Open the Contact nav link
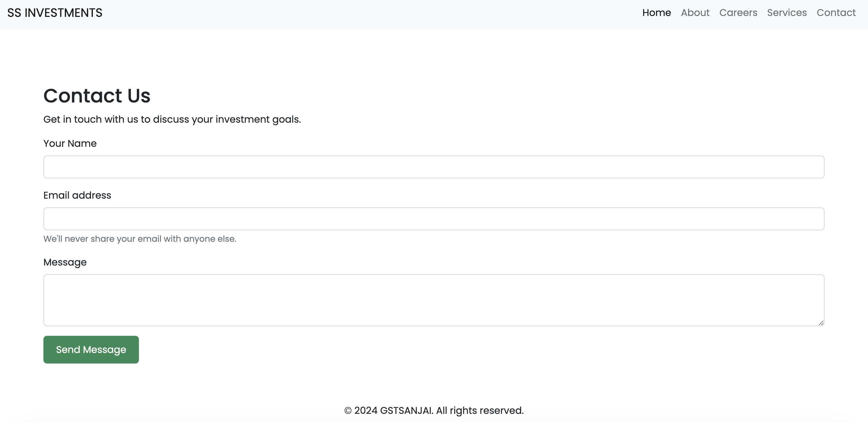The image size is (868, 422). (836, 13)
